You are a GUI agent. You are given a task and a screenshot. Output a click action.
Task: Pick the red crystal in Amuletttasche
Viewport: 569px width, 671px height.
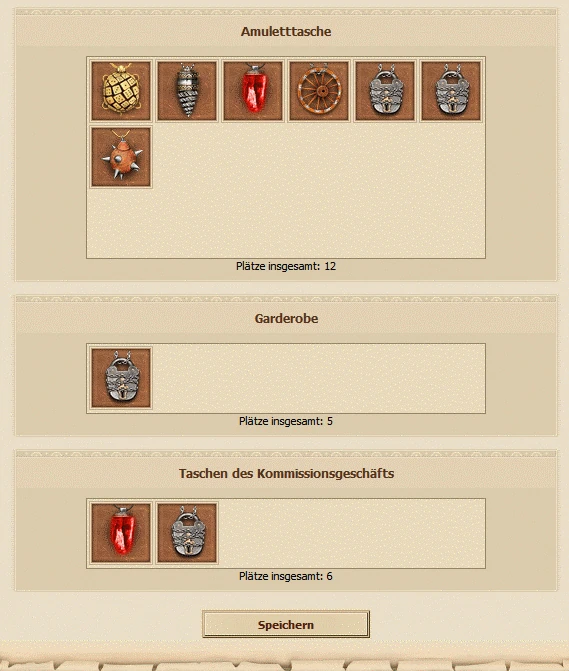click(253, 91)
